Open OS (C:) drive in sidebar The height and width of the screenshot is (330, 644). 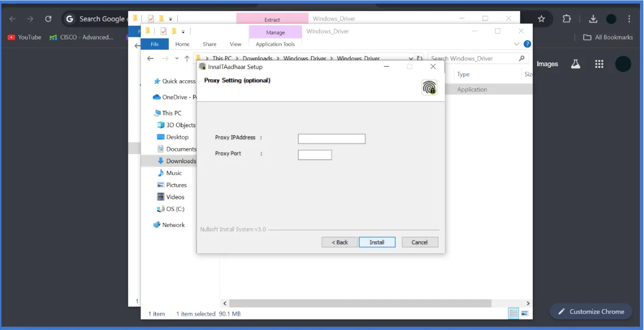pyautogui.click(x=171, y=209)
